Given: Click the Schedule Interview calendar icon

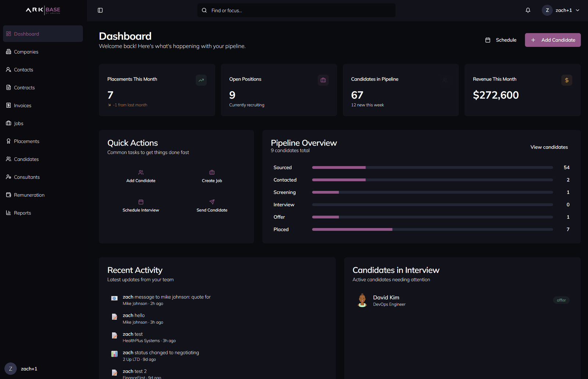Looking at the screenshot, I should 141,202.
